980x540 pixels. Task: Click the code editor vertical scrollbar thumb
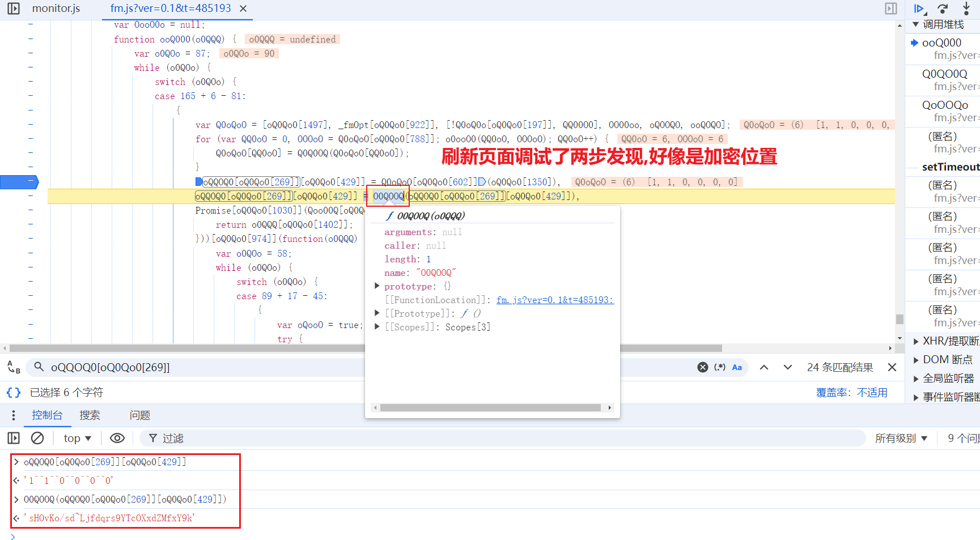[x=900, y=319]
